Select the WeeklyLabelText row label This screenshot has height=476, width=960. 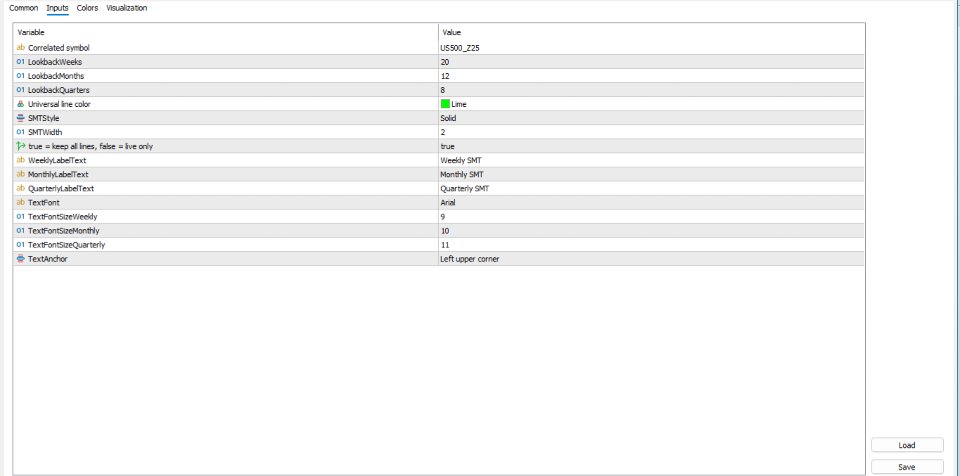(57, 161)
